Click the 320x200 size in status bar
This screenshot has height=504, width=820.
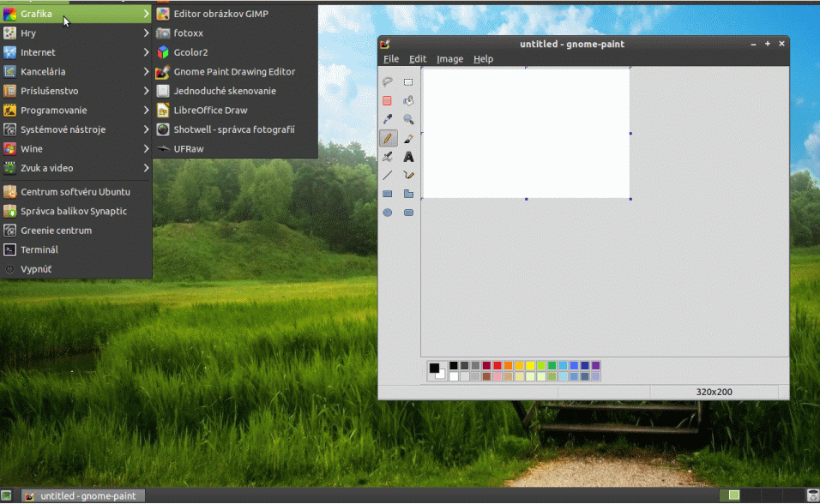(714, 392)
